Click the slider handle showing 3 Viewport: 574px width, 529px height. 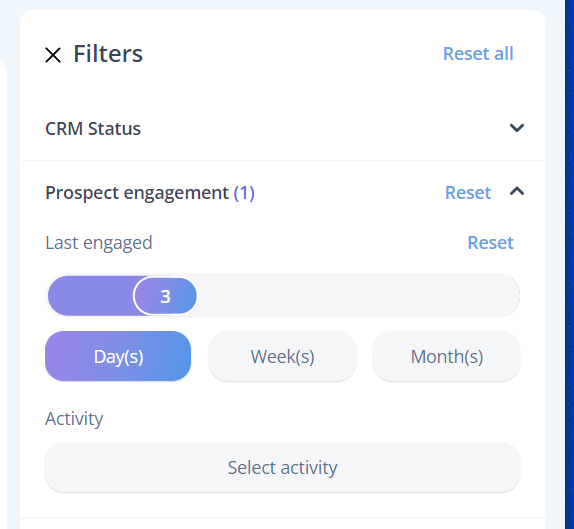point(165,296)
